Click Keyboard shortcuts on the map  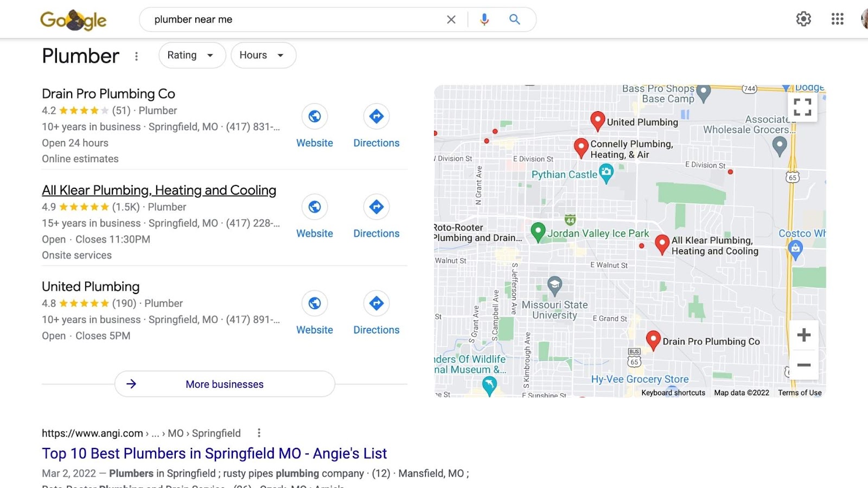click(673, 393)
